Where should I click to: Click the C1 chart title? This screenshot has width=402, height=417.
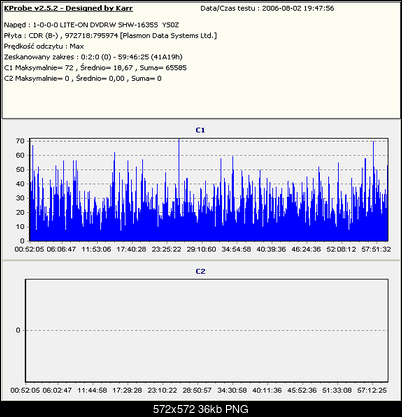point(200,130)
